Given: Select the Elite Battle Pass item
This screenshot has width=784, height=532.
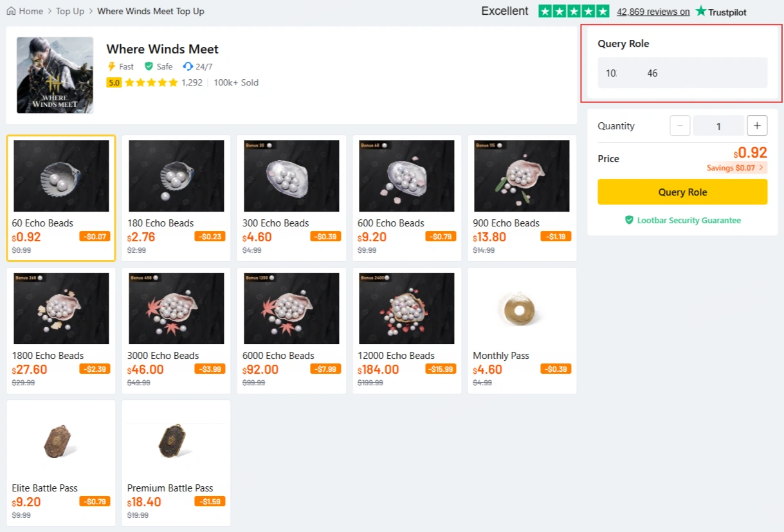Looking at the screenshot, I should point(61,463).
